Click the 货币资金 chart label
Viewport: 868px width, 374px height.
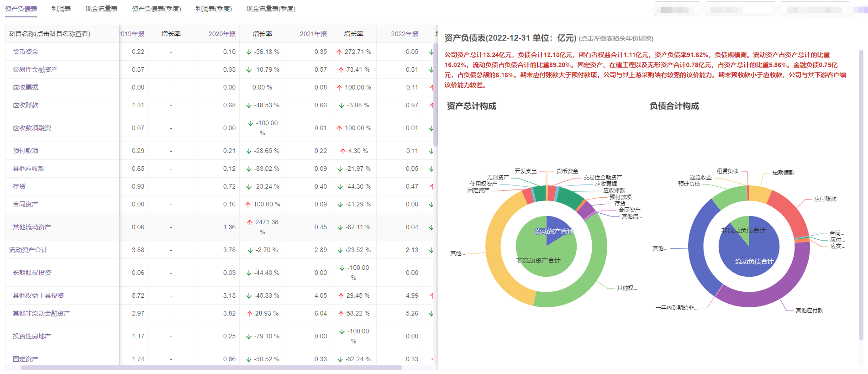point(568,171)
